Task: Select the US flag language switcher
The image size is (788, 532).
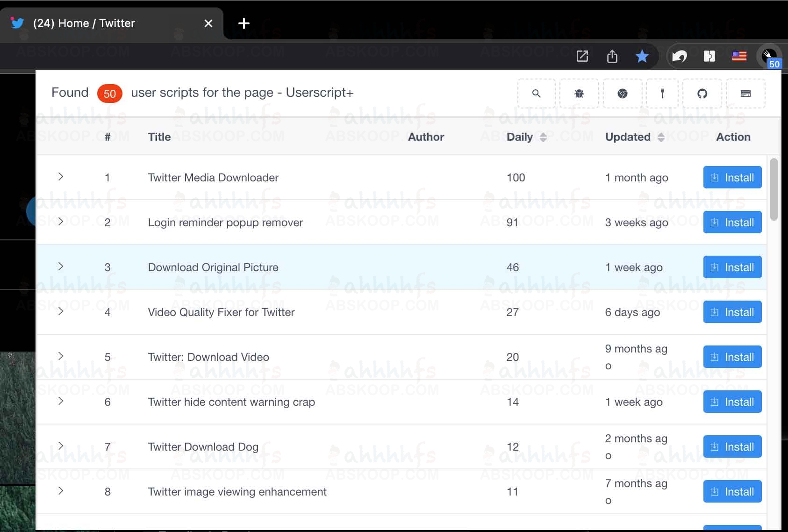Action: click(739, 56)
